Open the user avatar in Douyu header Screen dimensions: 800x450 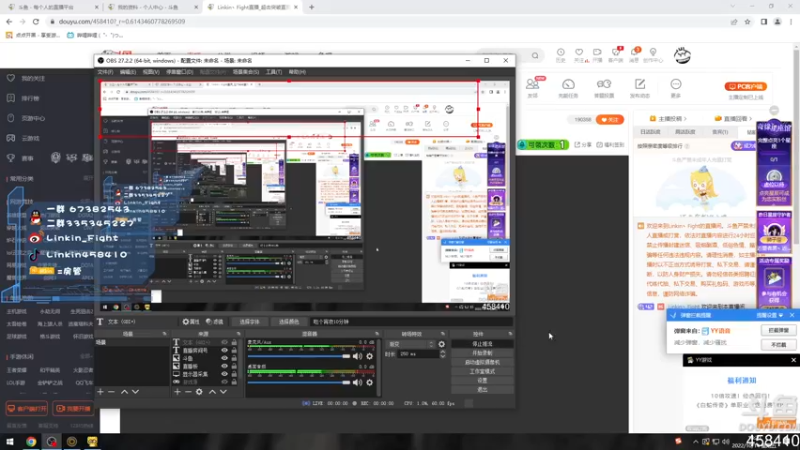coord(682,55)
